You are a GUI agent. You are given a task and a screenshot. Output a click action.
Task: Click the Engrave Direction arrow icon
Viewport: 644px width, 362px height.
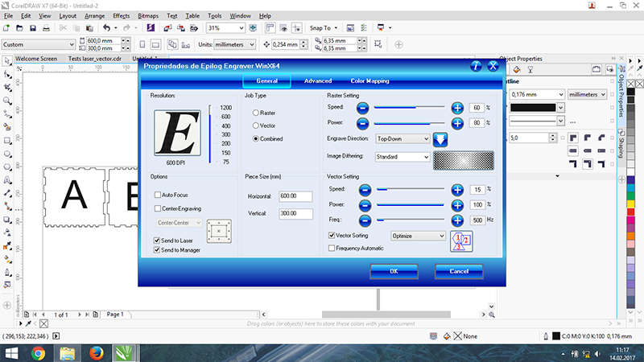440,139
